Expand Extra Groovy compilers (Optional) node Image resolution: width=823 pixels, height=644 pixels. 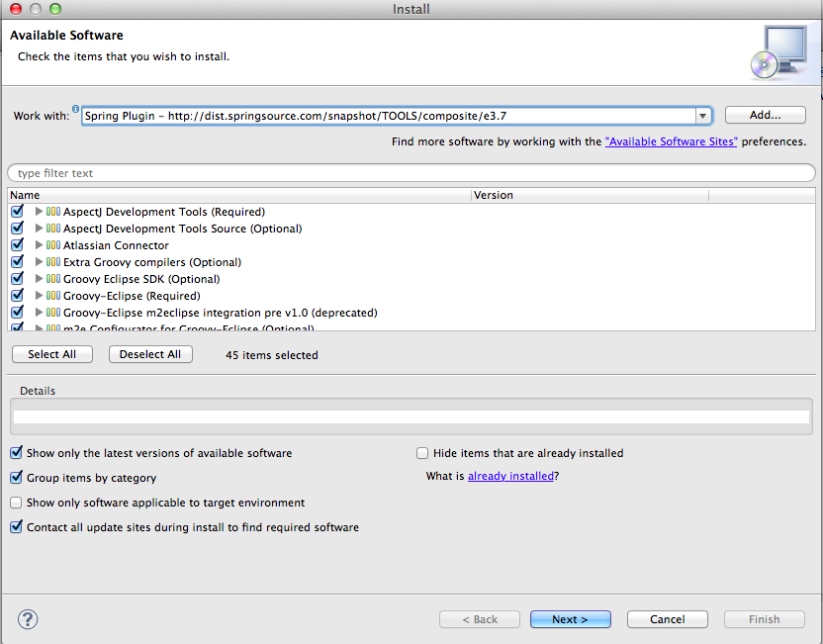39,262
